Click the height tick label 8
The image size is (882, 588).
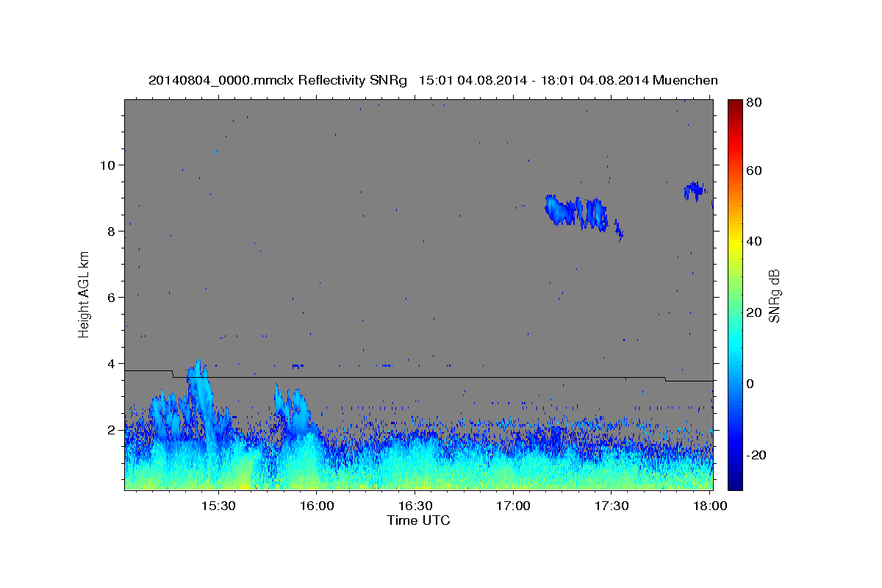pyautogui.click(x=112, y=231)
